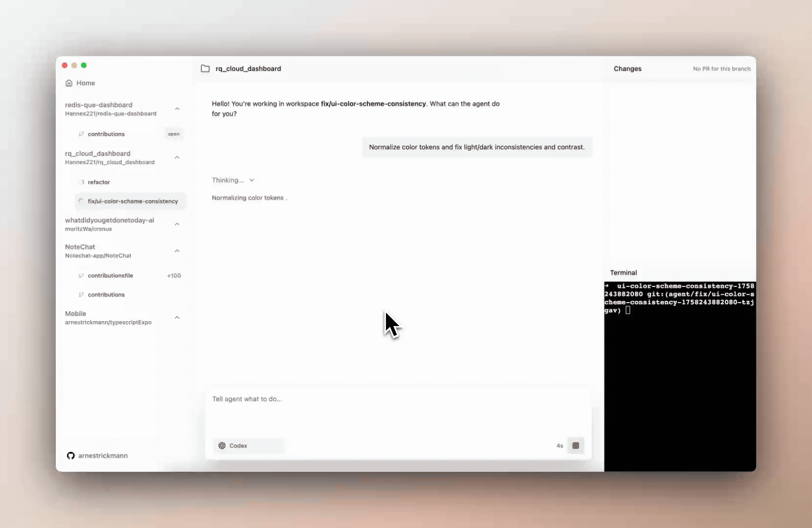Screen dimensions: 812x528
Task: Open the Codex agent selector
Action: tap(249, 445)
